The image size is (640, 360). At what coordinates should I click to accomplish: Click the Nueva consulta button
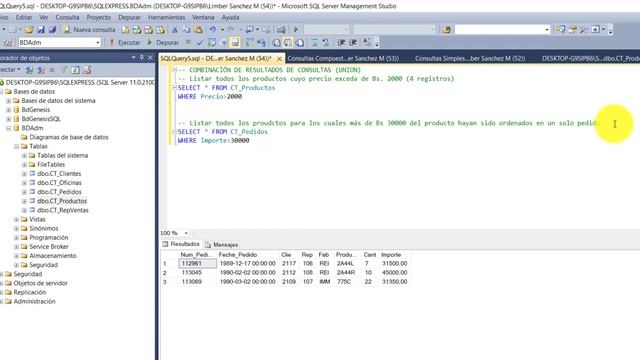click(89, 29)
